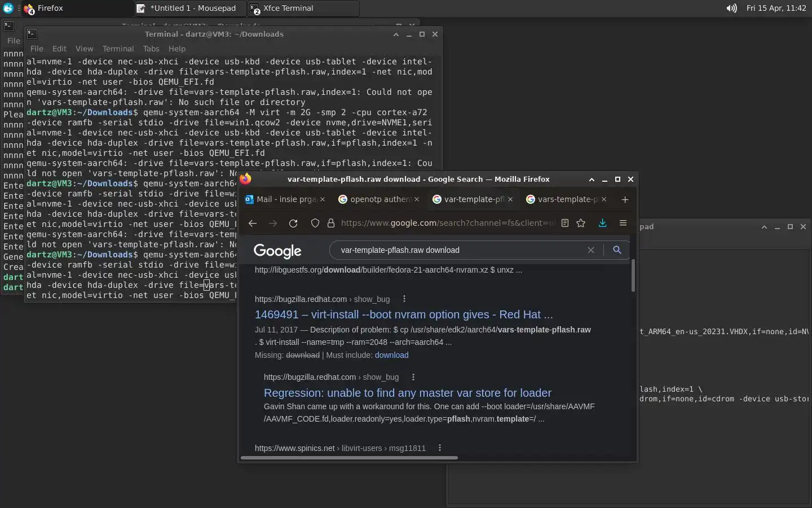The width and height of the screenshot is (812, 508).
Task: Close the Mail tab
Action: tap(323, 199)
